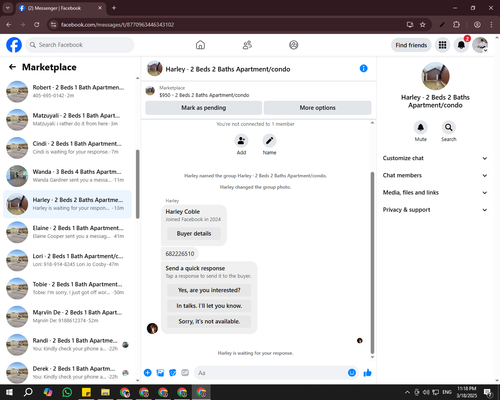
Task: Send a thumbs up like
Action: pos(367,373)
